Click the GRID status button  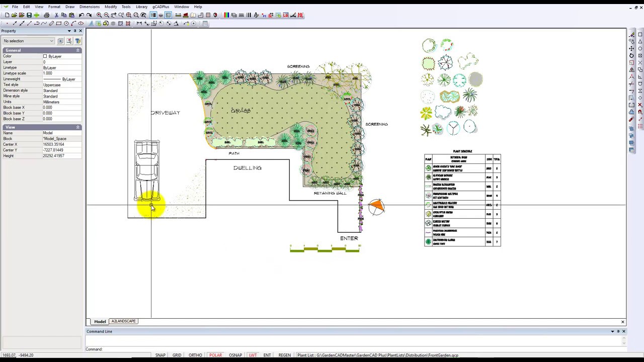point(177,355)
